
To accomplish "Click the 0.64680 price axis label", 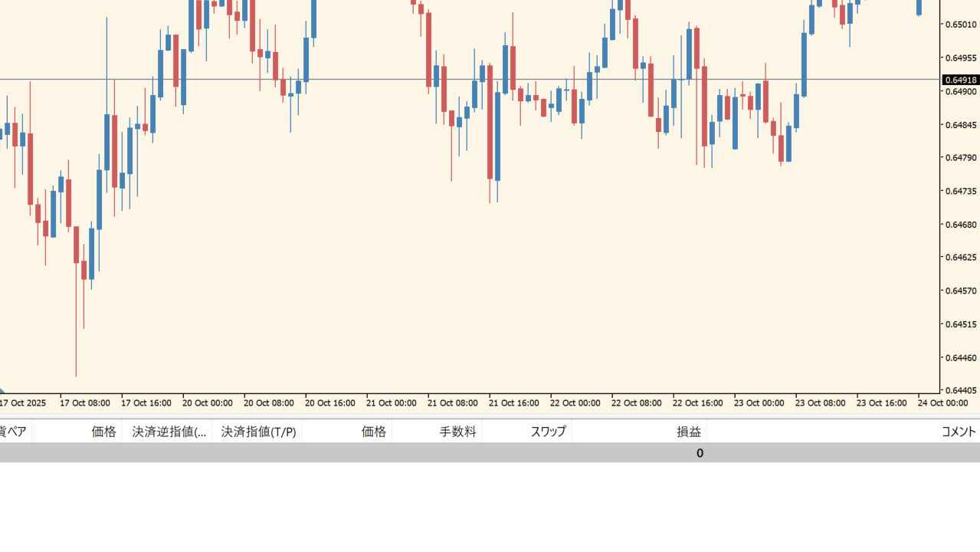I will click(960, 225).
